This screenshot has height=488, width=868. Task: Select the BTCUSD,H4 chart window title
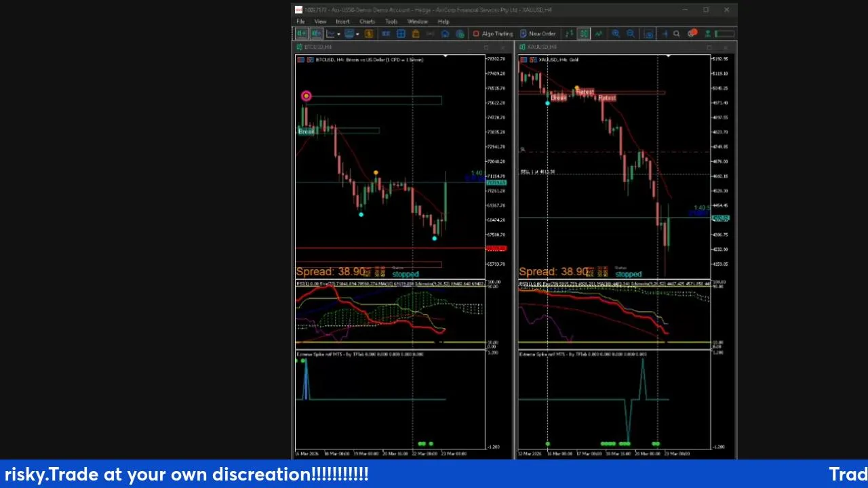click(318, 47)
